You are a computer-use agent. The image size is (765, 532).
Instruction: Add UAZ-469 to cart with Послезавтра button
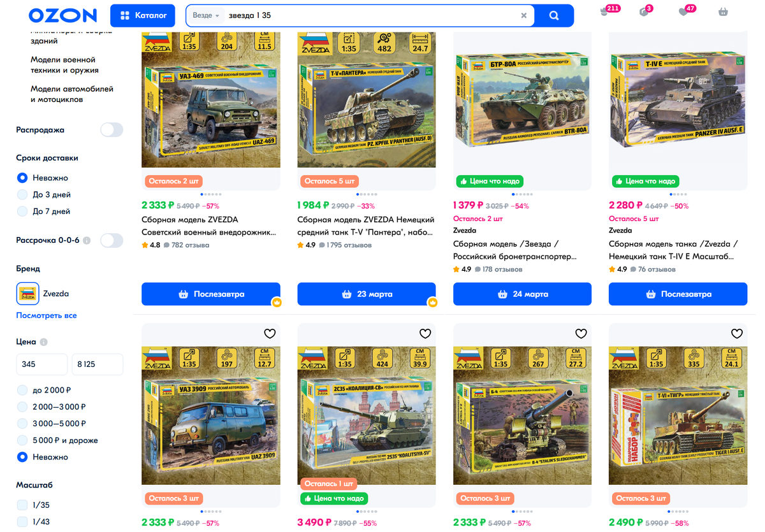pyautogui.click(x=211, y=294)
